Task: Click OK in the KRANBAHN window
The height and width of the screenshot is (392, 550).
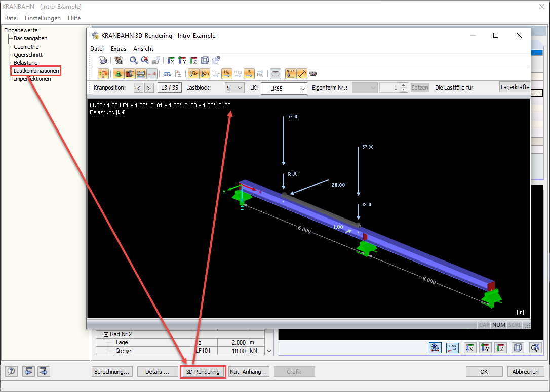Action: [484, 372]
